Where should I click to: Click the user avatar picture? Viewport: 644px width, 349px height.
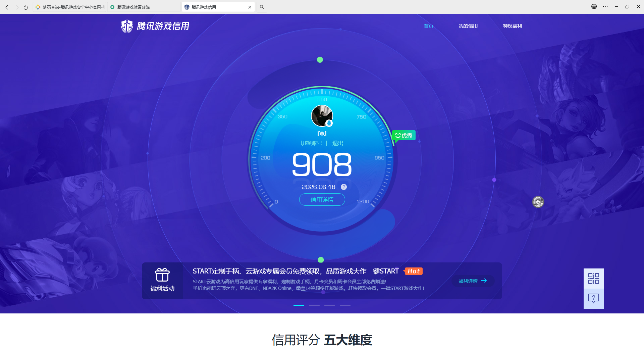[x=322, y=116]
